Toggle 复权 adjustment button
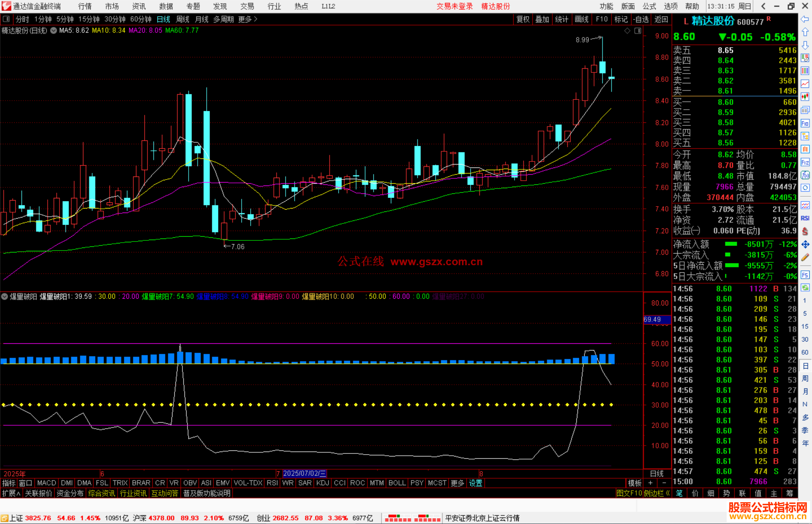The image size is (812, 524). click(x=523, y=19)
